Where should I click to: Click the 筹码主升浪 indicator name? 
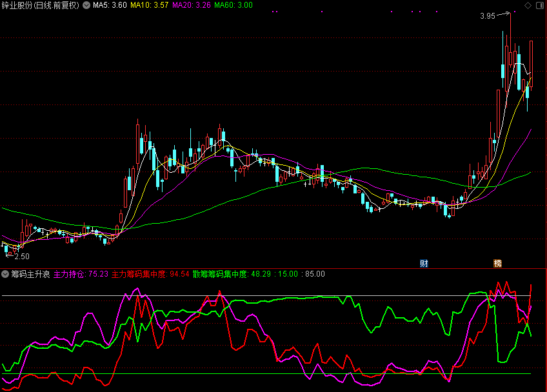pos(30,274)
